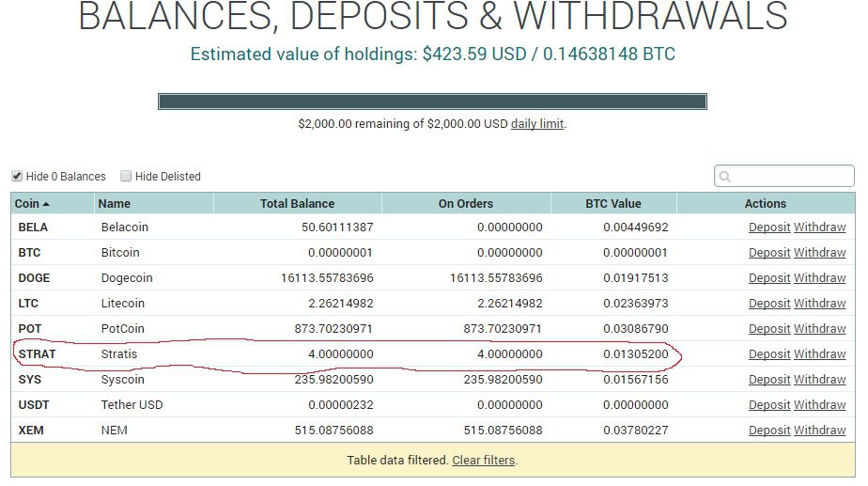Select the LTC coin symbol

[x=28, y=304]
